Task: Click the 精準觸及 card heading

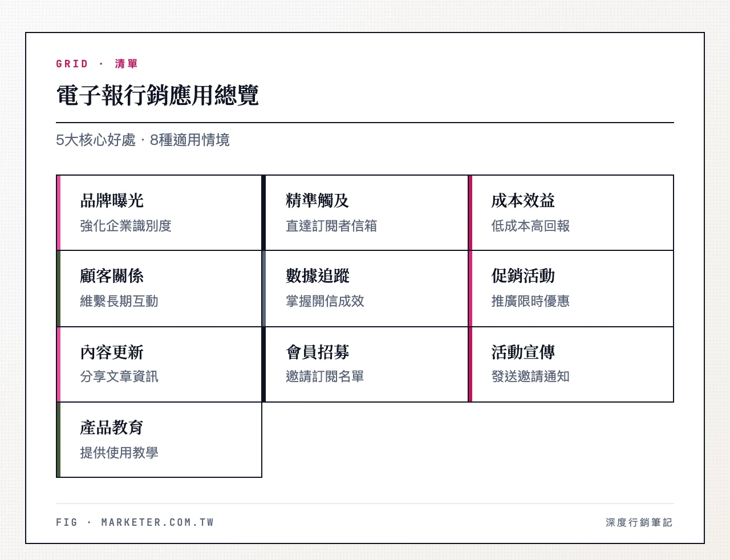Action: (x=317, y=201)
